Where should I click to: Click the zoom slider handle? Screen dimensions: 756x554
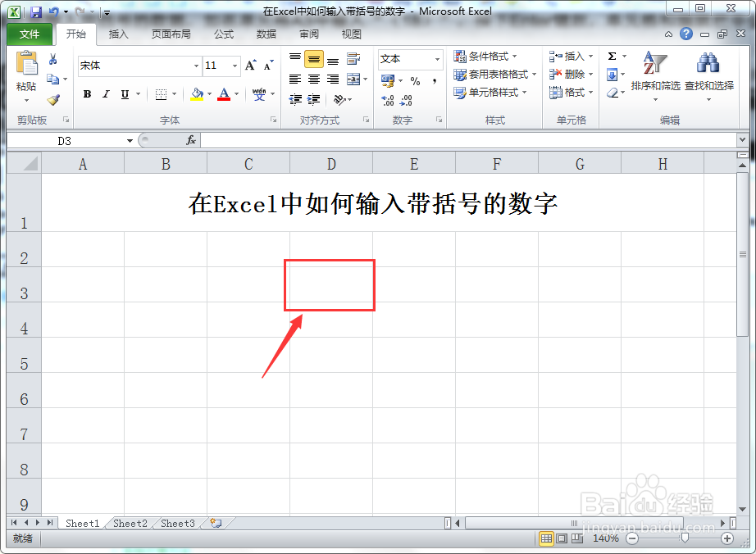pyautogui.click(x=684, y=538)
